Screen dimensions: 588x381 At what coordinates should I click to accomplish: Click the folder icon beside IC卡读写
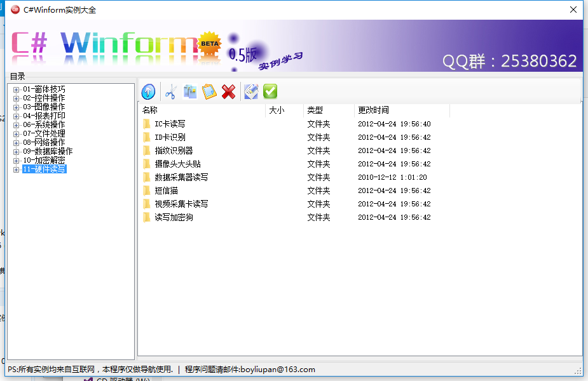pyautogui.click(x=147, y=124)
